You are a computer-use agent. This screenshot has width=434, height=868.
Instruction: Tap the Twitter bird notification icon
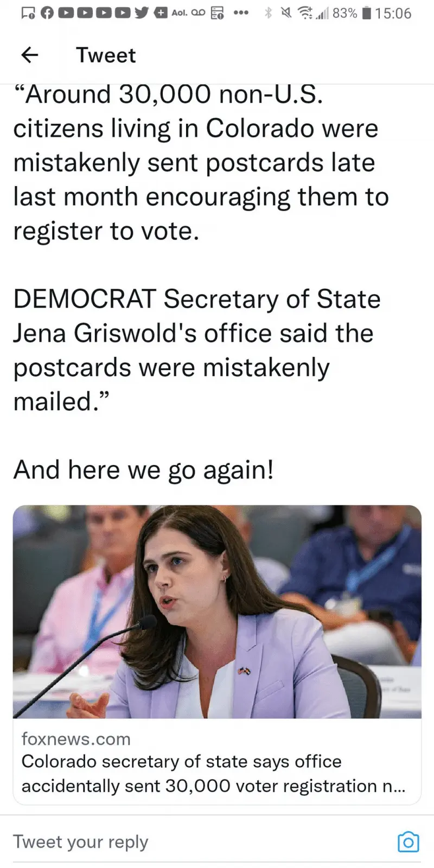pyautogui.click(x=141, y=13)
